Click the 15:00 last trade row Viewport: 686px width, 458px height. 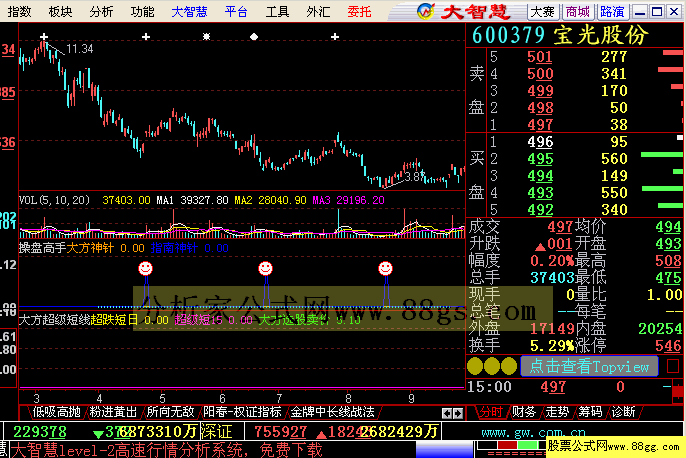coord(569,387)
